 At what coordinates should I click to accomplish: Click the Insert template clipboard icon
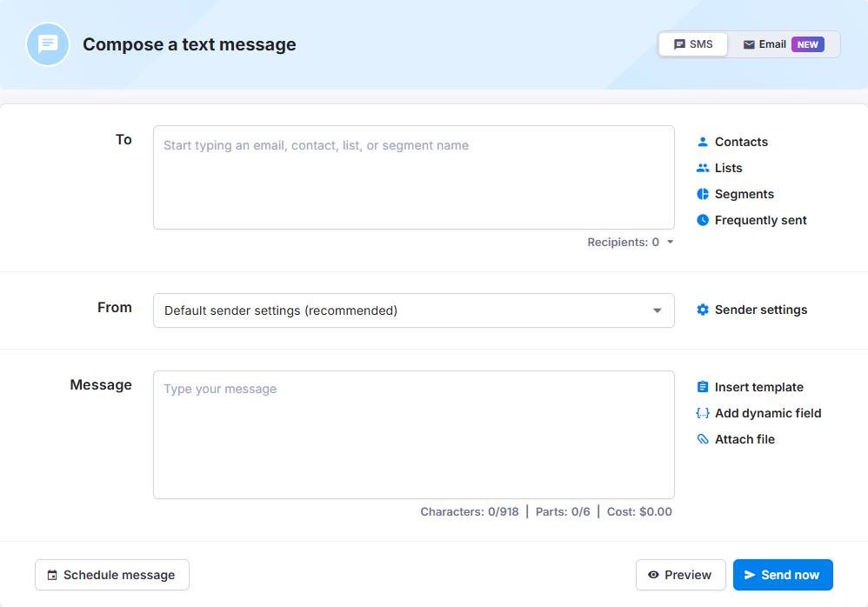coord(703,387)
